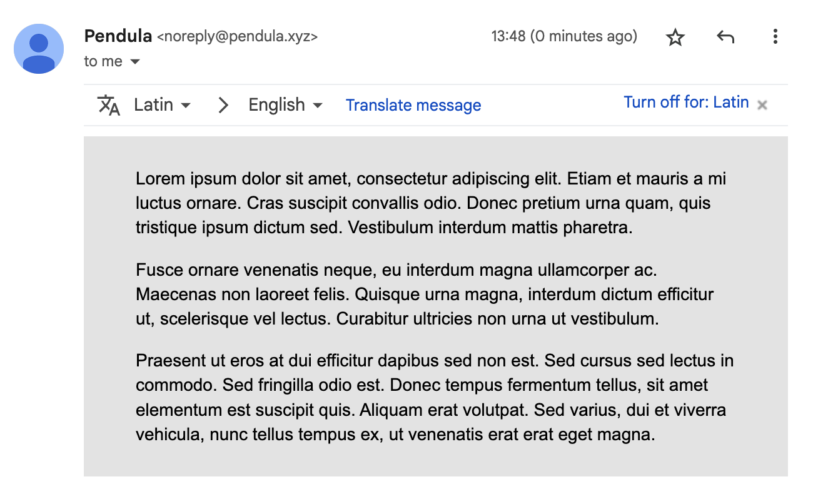The image size is (813, 504).
Task: Click the "Translate message" link
Action: pos(413,105)
